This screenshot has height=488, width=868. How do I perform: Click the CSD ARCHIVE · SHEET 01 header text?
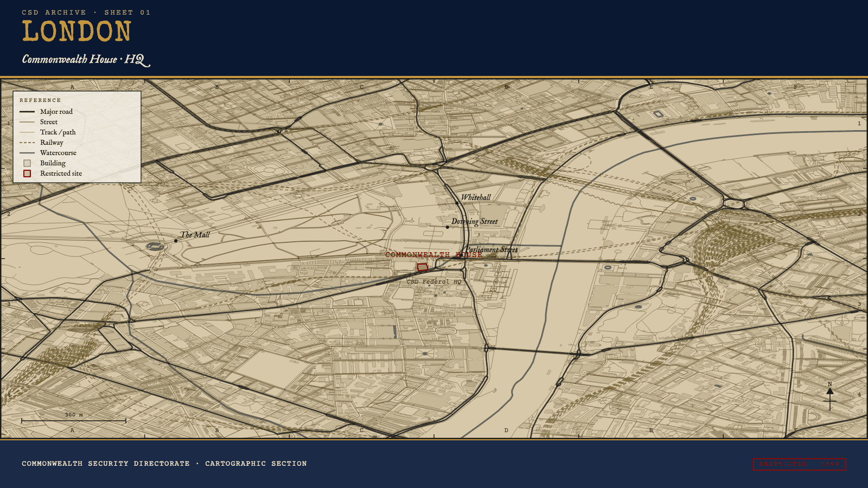tap(86, 12)
